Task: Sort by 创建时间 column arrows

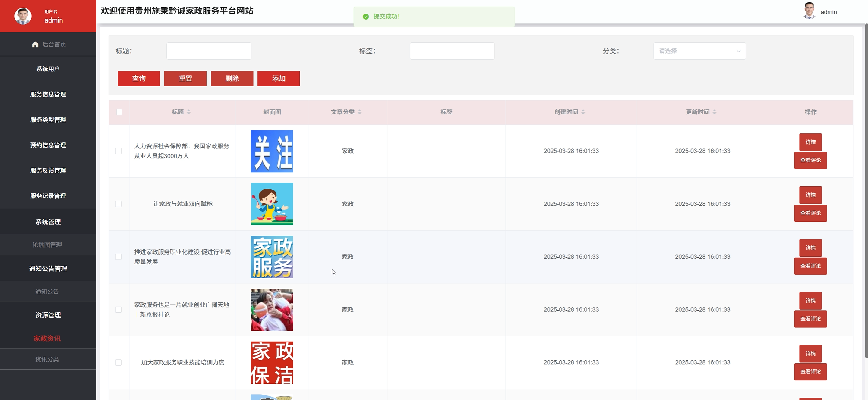Action: (583, 112)
